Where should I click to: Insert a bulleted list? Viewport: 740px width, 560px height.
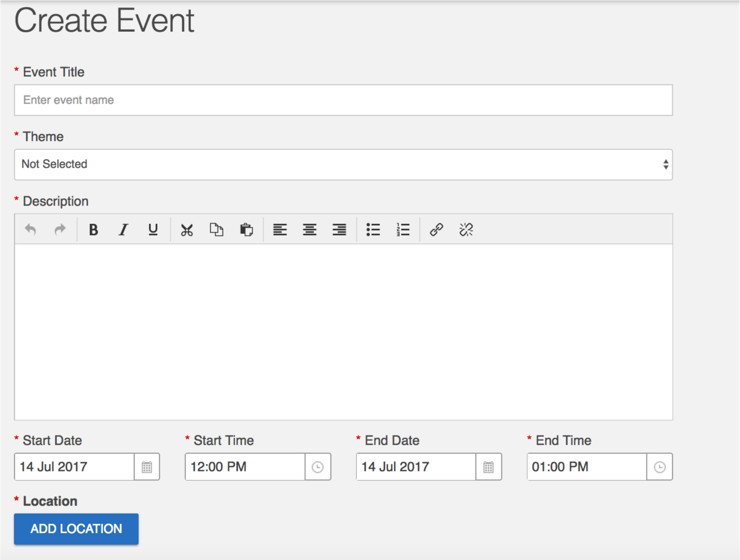coord(373,229)
